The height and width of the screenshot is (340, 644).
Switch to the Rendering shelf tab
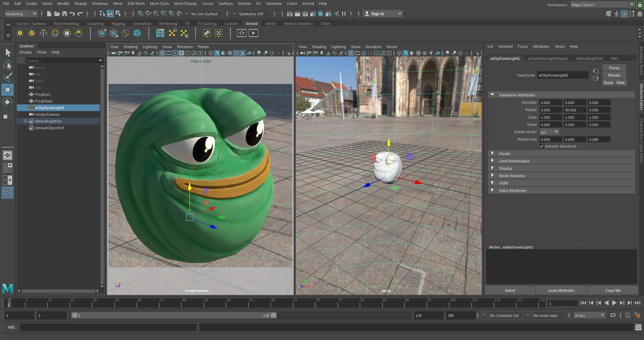click(x=168, y=24)
